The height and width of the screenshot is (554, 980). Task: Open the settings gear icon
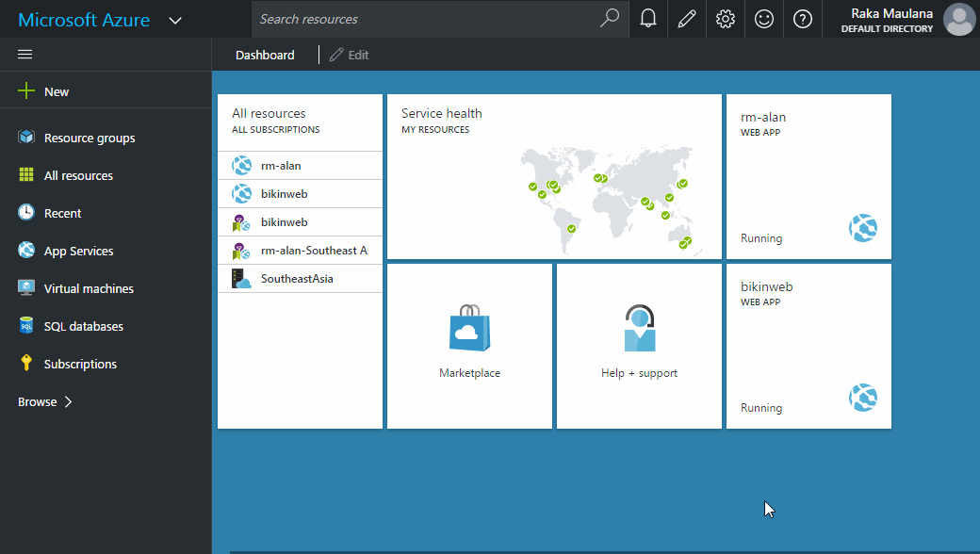point(725,19)
